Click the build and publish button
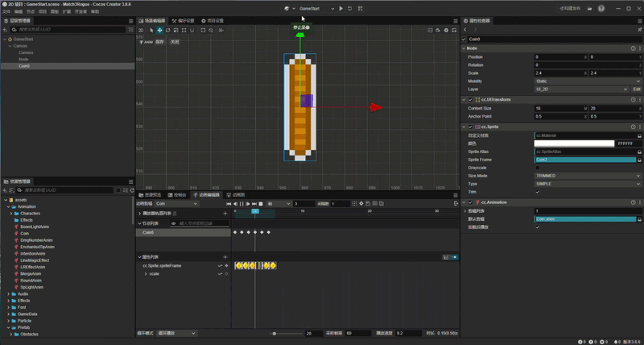644x345 pixels. pos(570,8)
